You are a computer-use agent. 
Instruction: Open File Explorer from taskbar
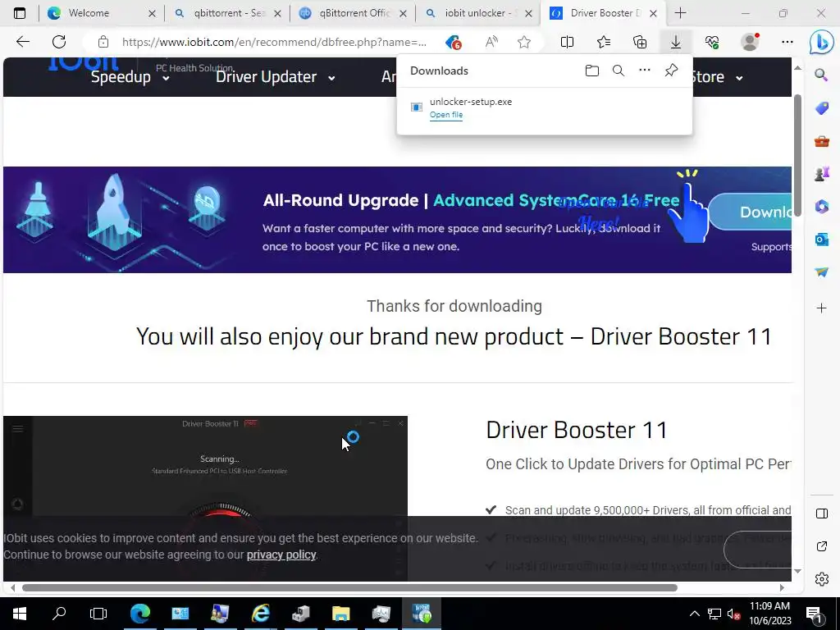pos(340,614)
